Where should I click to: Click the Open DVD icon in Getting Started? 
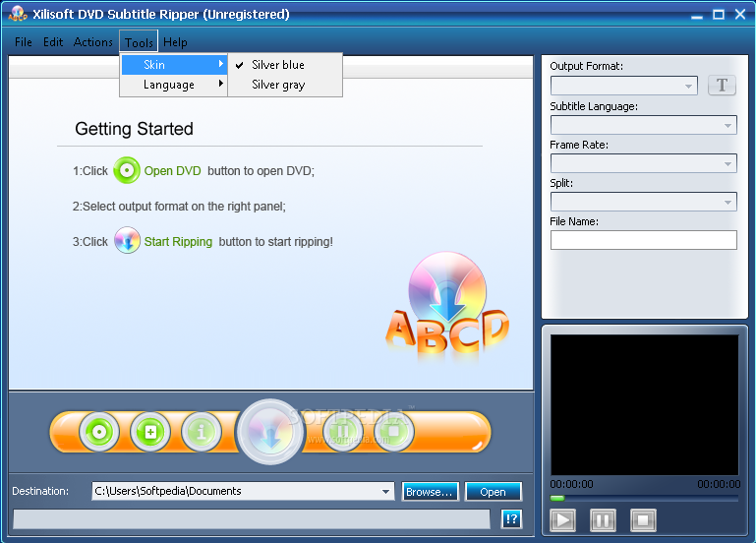(x=127, y=170)
